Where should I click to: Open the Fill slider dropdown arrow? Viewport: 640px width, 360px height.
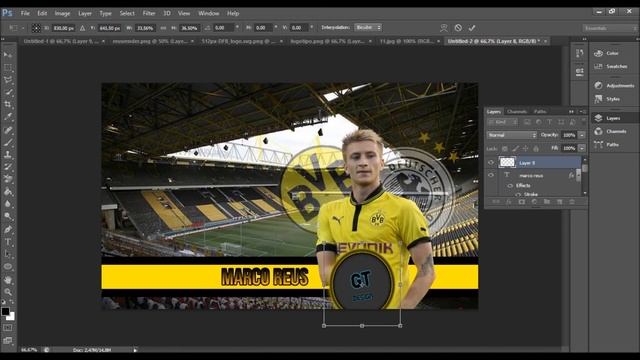(x=582, y=148)
